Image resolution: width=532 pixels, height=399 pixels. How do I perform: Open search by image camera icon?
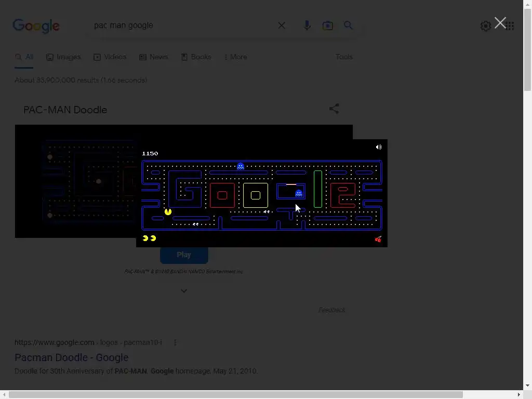point(327,25)
